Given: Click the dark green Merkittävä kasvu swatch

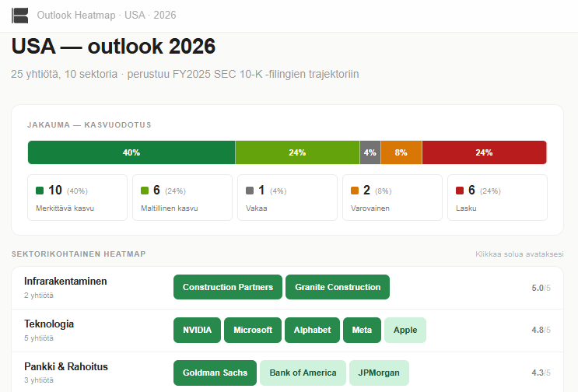Looking at the screenshot, I should click(x=40, y=191).
